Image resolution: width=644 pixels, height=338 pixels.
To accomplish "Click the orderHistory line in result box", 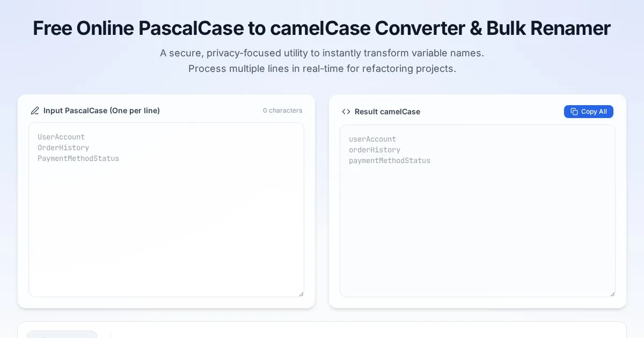I will click(x=375, y=150).
